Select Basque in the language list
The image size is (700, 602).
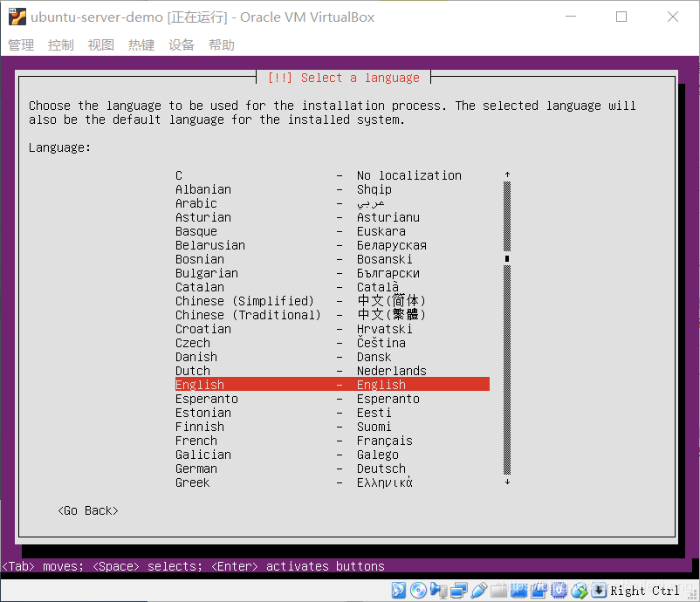333,231
